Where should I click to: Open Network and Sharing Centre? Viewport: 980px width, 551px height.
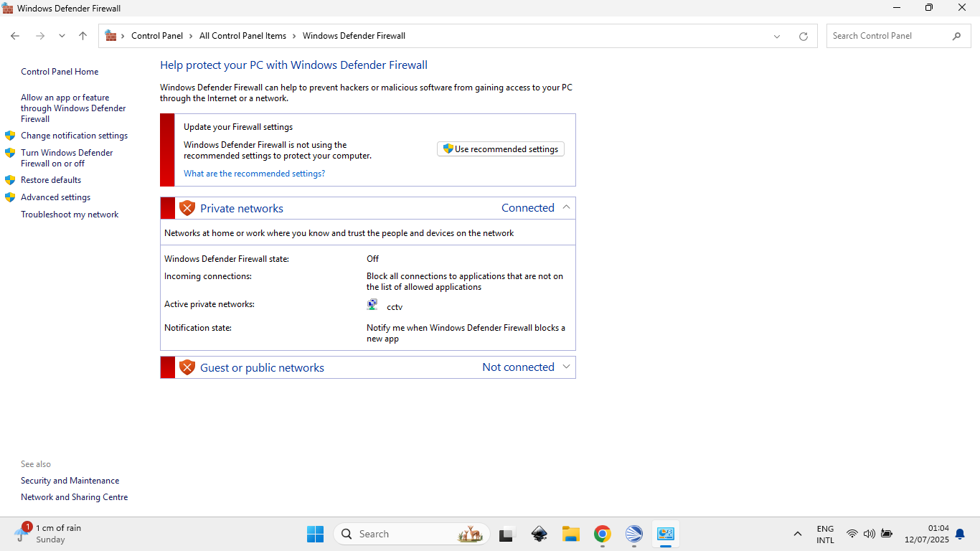tap(75, 497)
